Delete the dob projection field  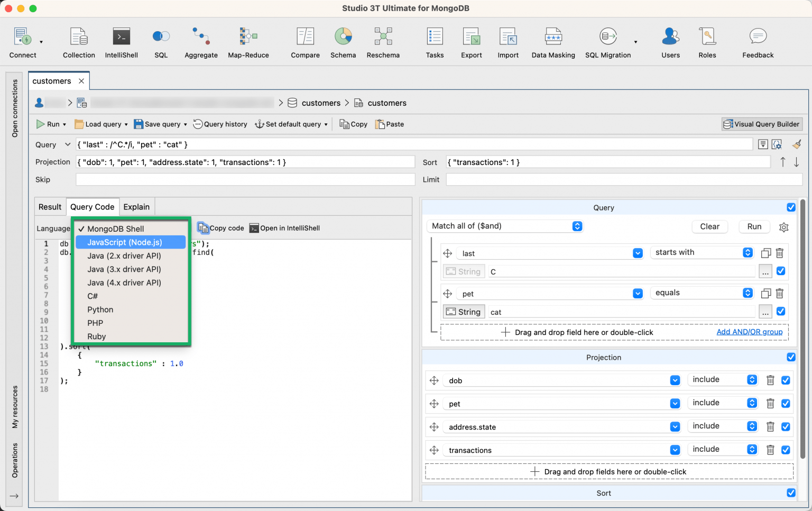coord(770,380)
